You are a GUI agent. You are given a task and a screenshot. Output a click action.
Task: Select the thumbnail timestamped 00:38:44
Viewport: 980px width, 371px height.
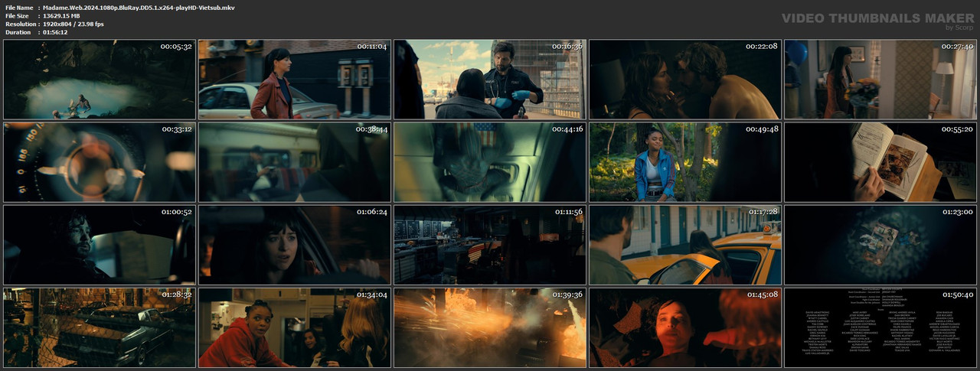pyautogui.click(x=295, y=162)
